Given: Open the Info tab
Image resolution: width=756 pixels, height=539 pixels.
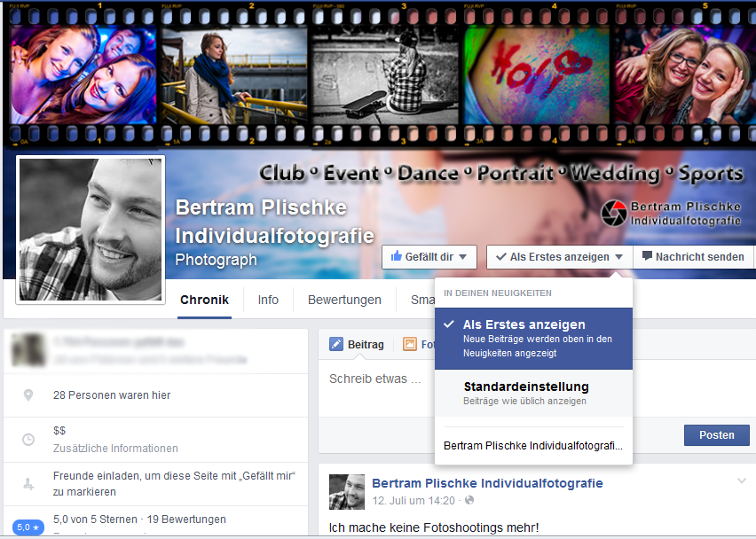Looking at the screenshot, I should tap(268, 300).
